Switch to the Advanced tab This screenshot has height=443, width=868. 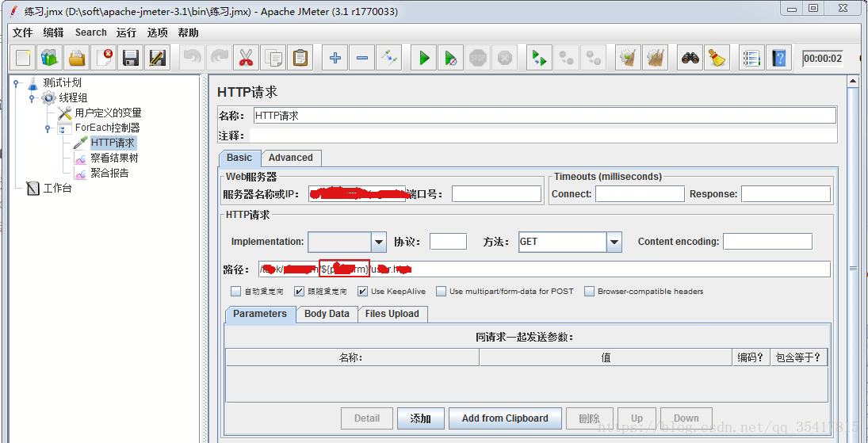click(291, 158)
